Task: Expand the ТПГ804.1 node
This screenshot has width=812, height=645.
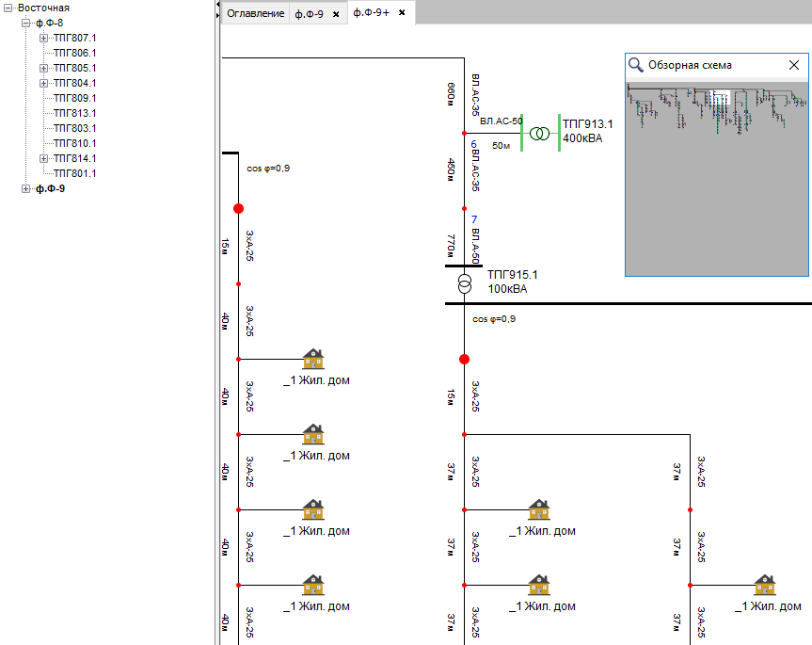Action: (x=43, y=83)
